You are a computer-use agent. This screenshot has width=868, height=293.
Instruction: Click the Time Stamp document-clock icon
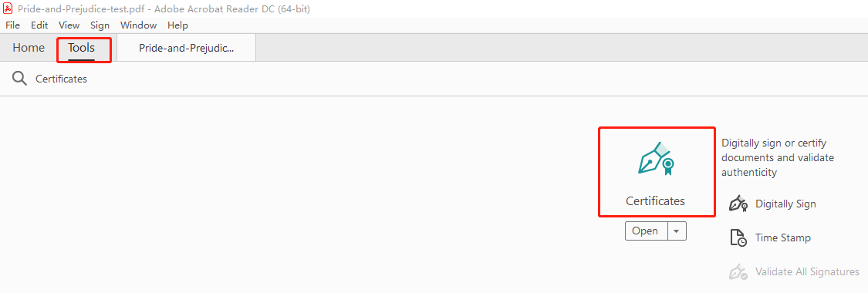coord(738,237)
